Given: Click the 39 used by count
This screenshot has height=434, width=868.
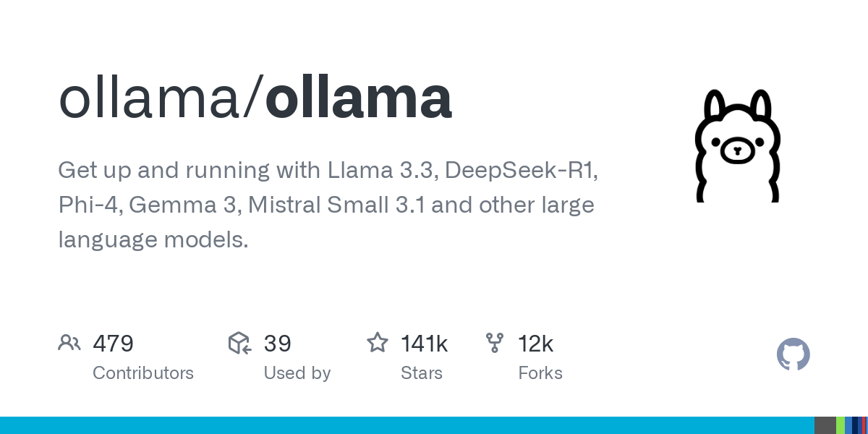Looking at the screenshot, I should tap(278, 344).
